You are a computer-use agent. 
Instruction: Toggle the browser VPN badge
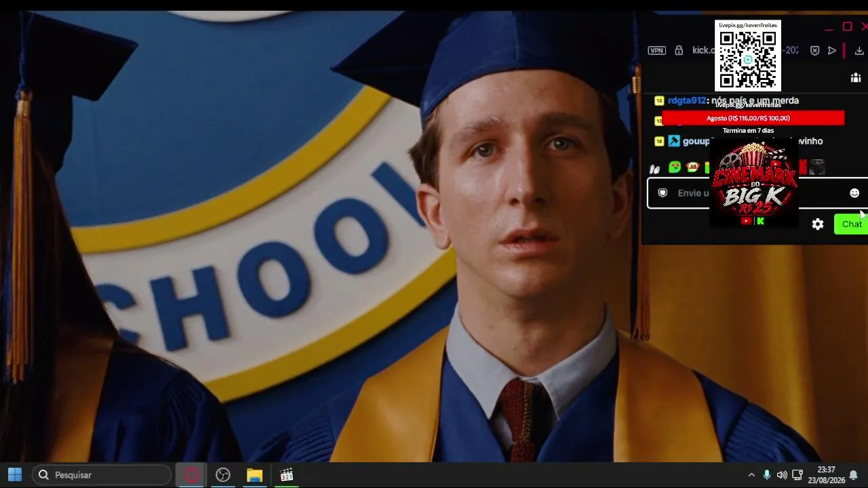coord(656,50)
